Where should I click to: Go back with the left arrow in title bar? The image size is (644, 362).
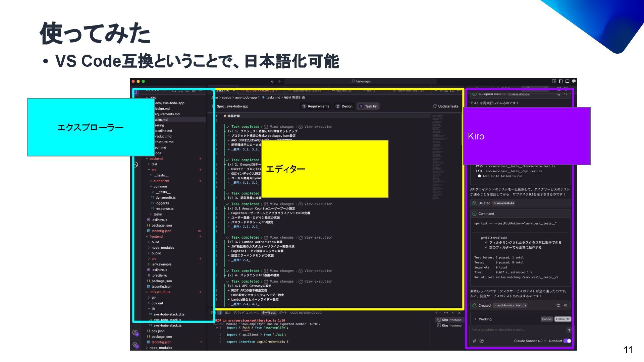[272, 81]
